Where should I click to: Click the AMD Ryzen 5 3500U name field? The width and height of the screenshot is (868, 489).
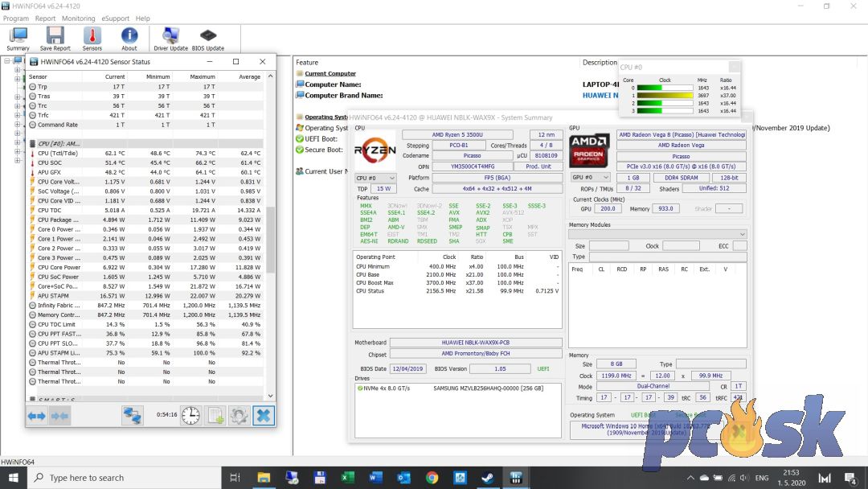457,134
